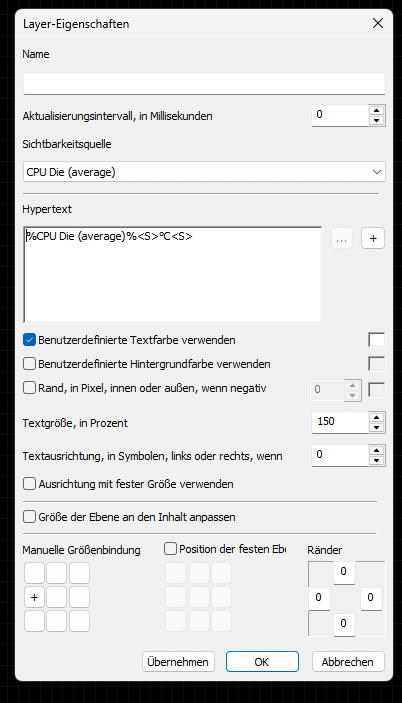Viewport: 402px width, 703px height.
Task: Uncheck Benutzerdefinierte Textfarbe verwenden
Action: [29, 340]
